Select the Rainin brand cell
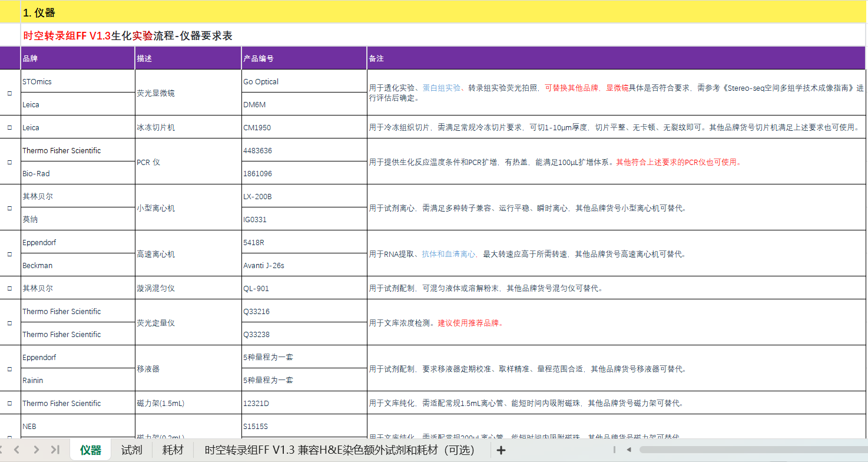Screen dimensions: 868x462 [78, 380]
